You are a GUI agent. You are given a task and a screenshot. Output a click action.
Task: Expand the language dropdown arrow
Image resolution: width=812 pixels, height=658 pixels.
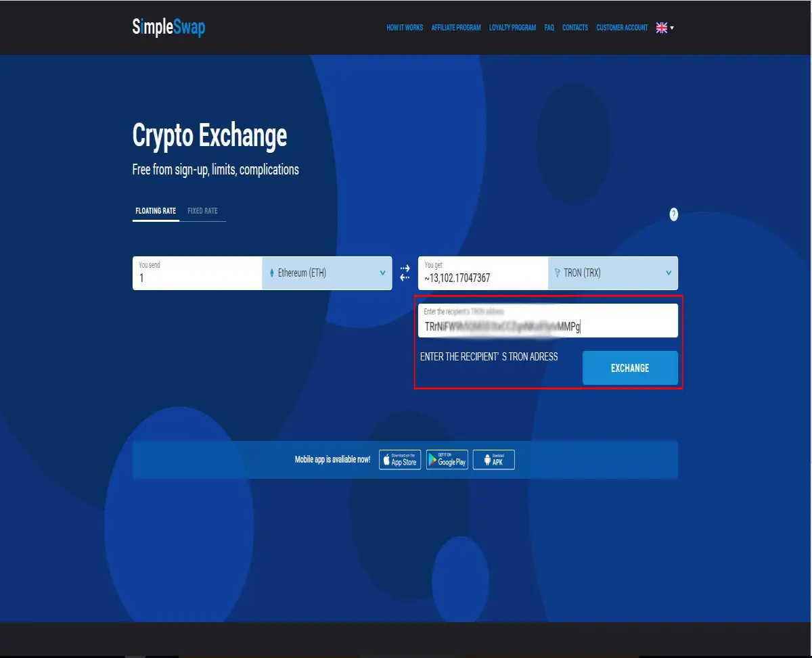point(672,28)
